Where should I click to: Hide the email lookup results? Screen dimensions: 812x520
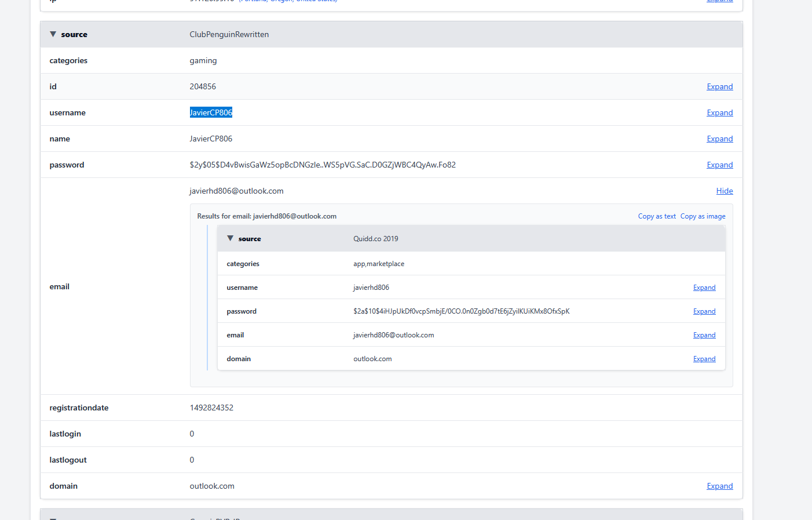[x=724, y=191]
